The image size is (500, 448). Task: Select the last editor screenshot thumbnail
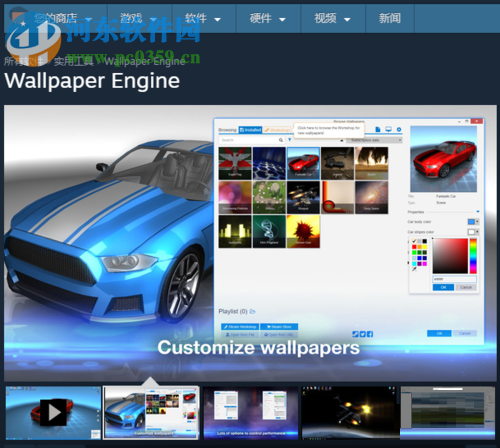pos(448,413)
